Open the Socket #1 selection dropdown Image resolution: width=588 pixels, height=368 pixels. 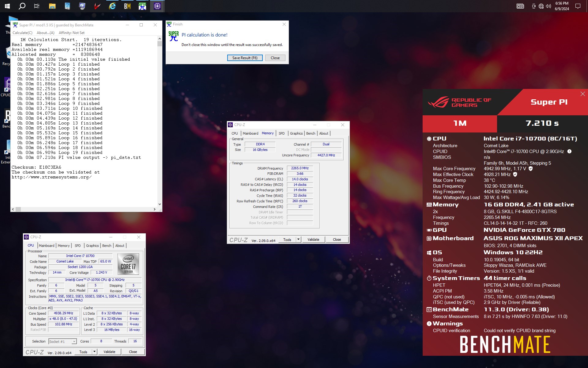coord(62,342)
